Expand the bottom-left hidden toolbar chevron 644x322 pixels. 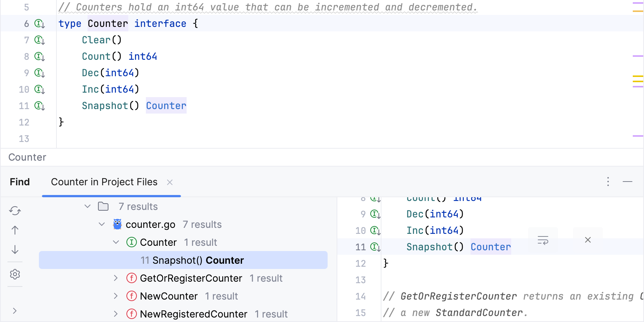(x=15, y=311)
